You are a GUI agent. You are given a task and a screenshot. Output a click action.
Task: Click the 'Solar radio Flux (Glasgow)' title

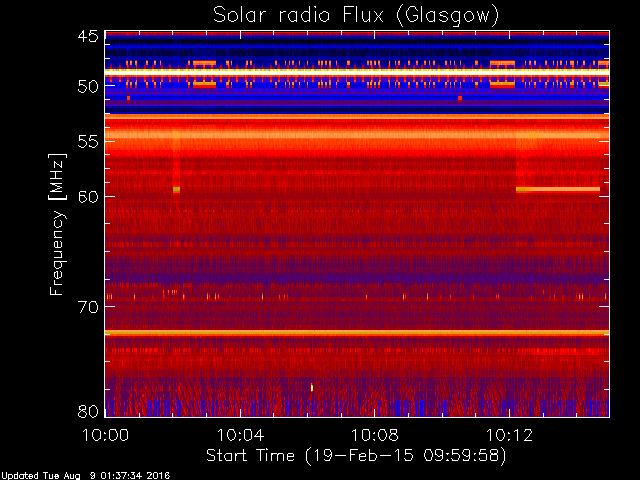point(356,16)
